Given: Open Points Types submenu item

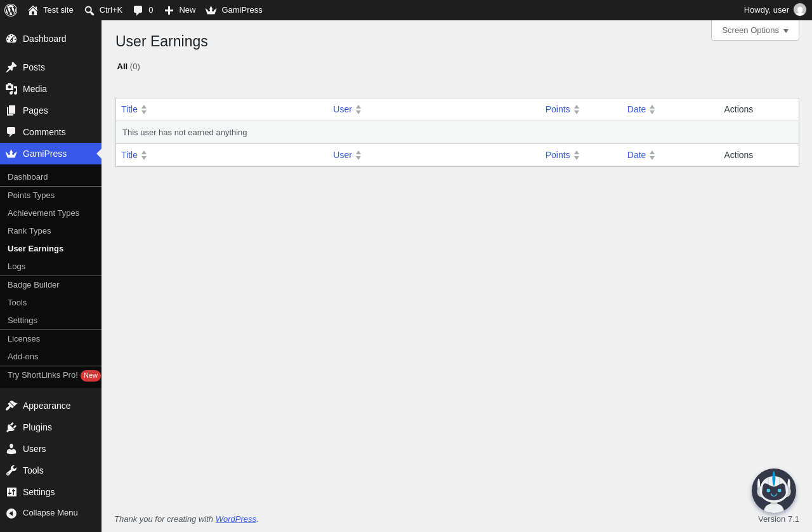Looking at the screenshot, I should (x=51, y=195).
